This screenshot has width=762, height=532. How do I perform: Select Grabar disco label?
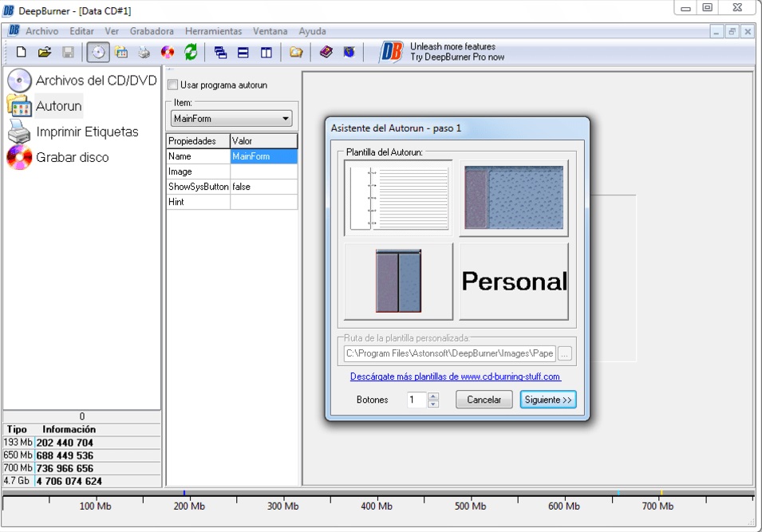[x=73, y=157]
